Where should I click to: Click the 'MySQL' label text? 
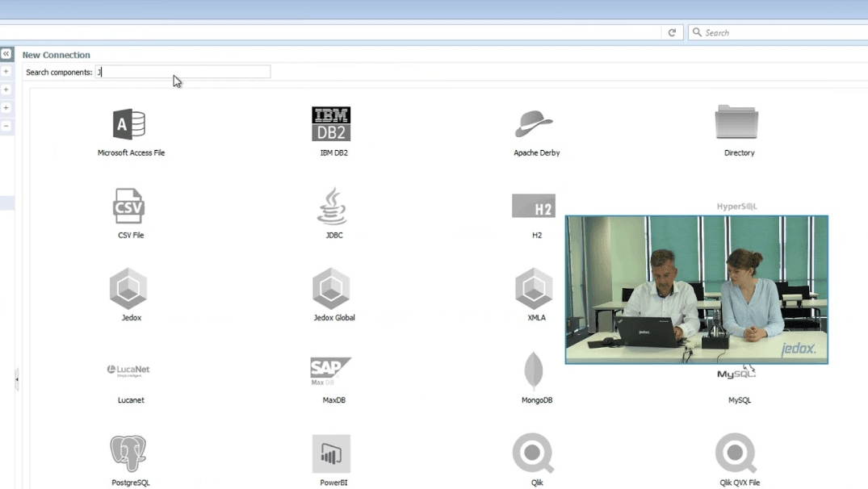(x=740, y=400)
